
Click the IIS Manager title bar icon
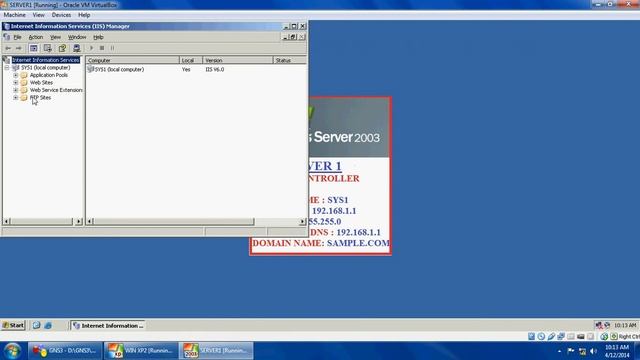pyautogui.click(x=6, y=26)
